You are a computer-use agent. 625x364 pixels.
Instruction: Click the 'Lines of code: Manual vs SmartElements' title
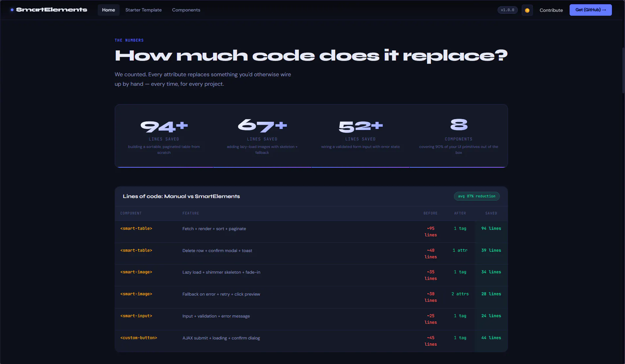coord(181,196)
